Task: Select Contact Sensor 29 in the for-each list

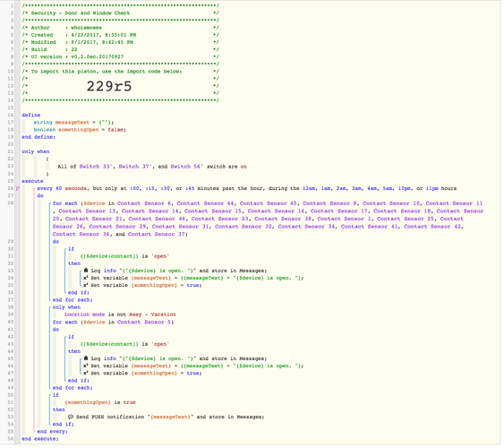Action: pos(117,227)
